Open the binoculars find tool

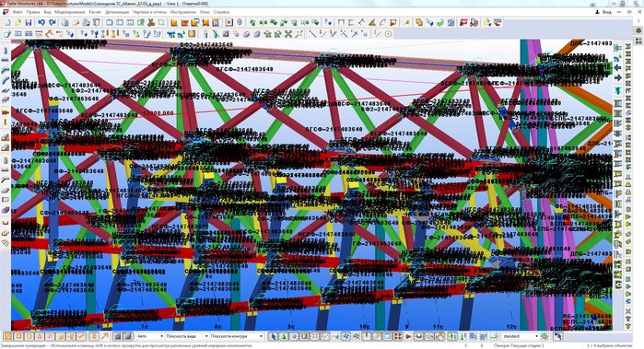tap(151, 23)
